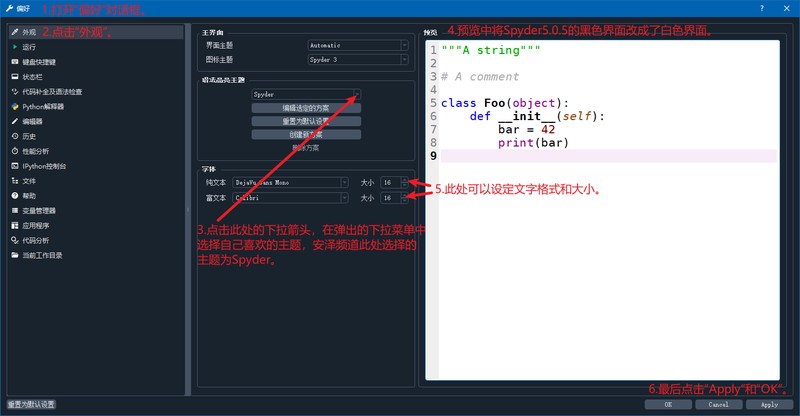Click the highlighted empty line 9 in preview
Viewport: 800px width, 416px height.
point(609,156)
